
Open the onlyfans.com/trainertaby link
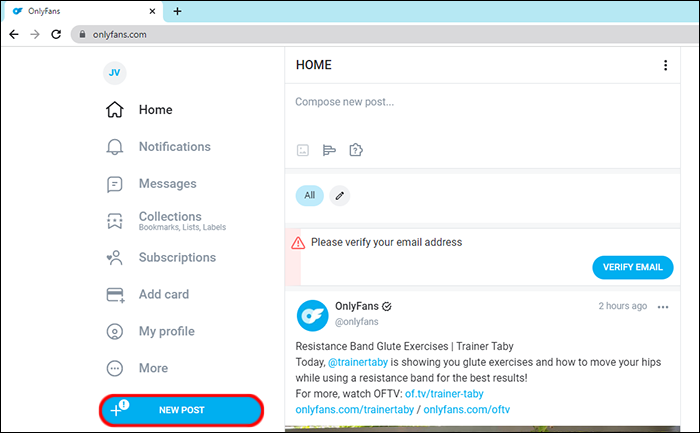(354, 409)
